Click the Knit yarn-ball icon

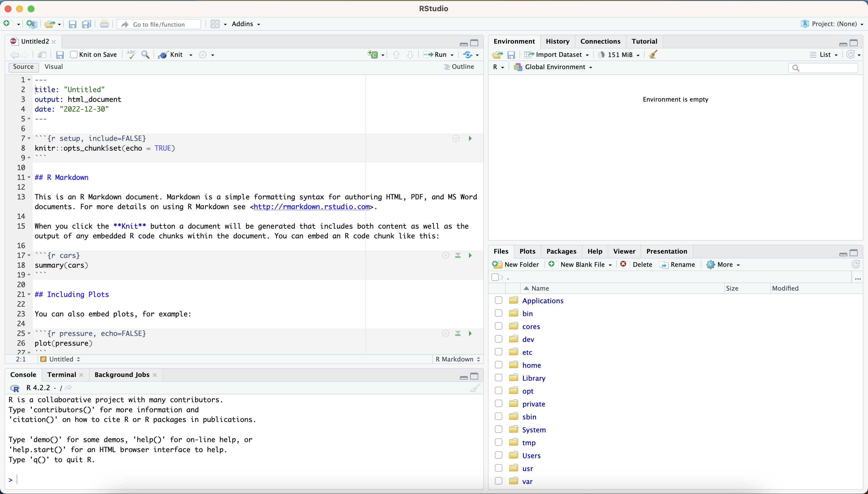pos(163,55)
